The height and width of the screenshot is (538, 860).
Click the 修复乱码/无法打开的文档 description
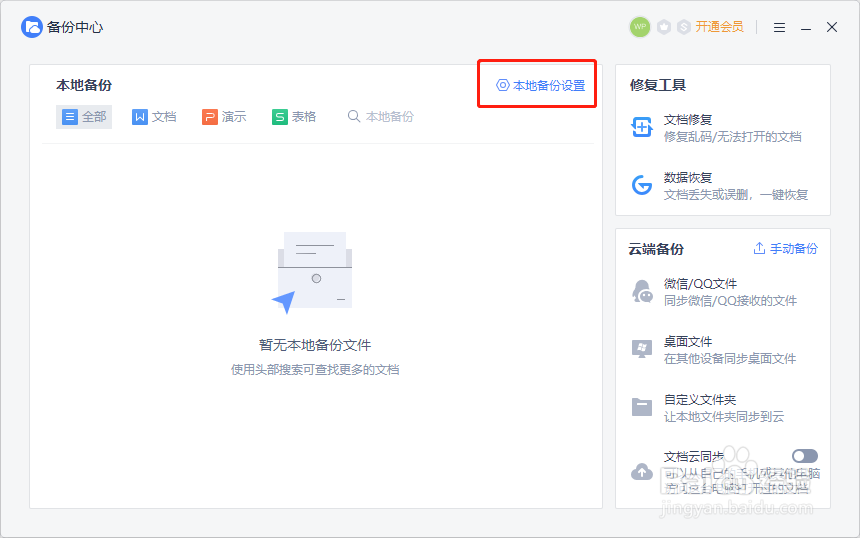point(732,137)
